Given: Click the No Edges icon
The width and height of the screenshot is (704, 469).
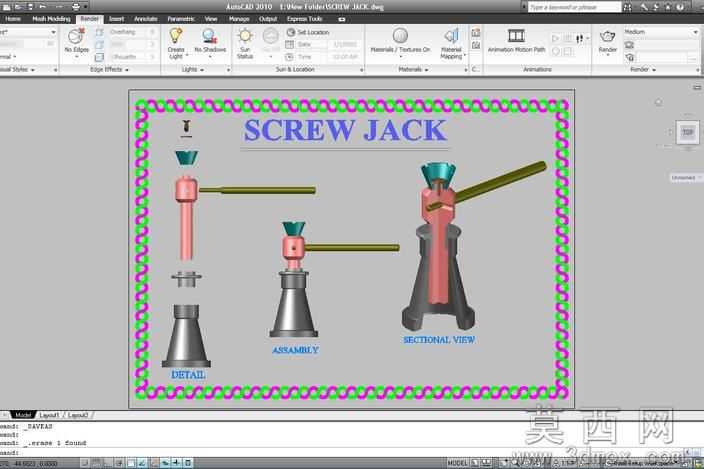Looking at the screenshot, I should coord(76,36).
